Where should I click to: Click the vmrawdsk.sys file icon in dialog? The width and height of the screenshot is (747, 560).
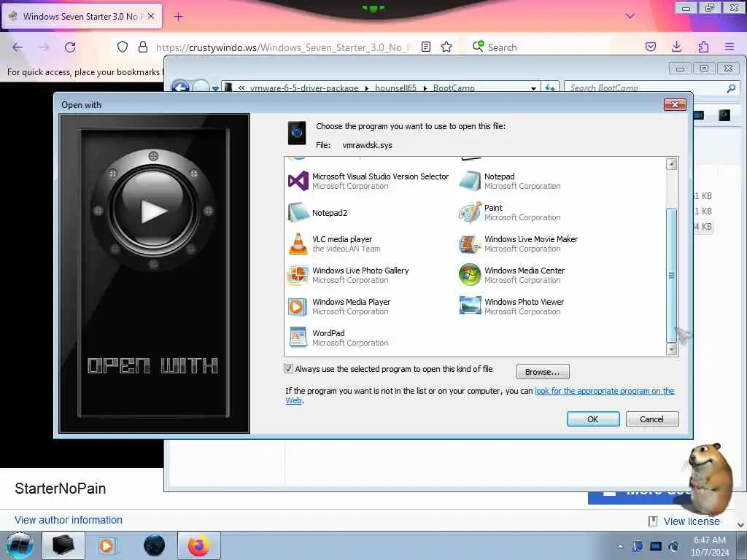click(x=297, y=133)
